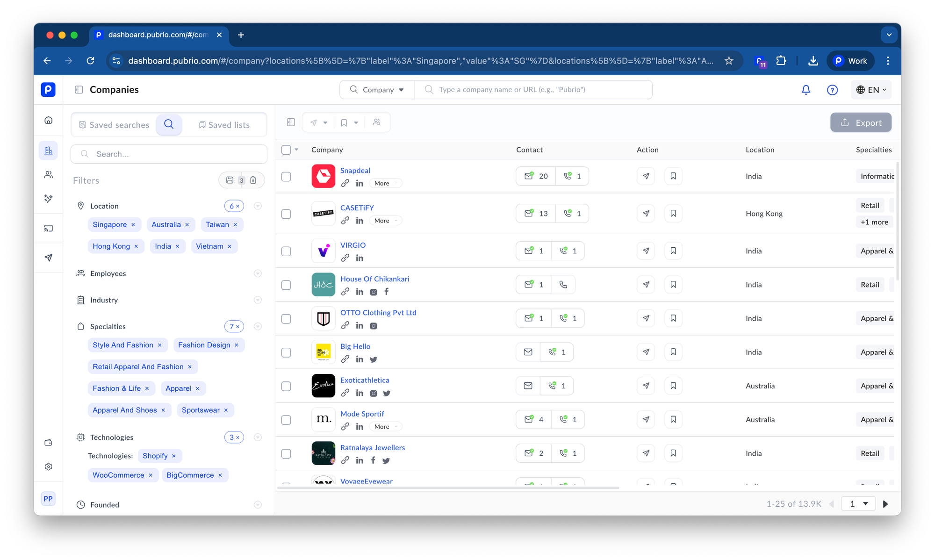
Task: Open the Snapdeal company link
Action: [355, 171]
